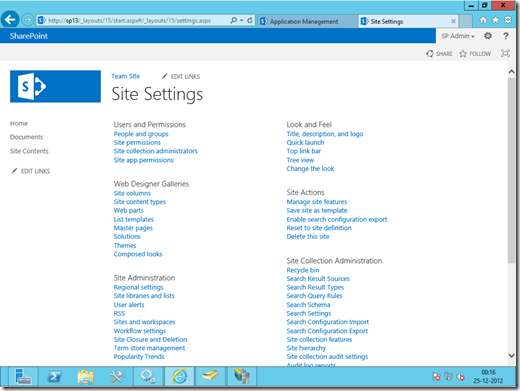Viewport: 520px width, 391px height.
Task: Click the SharePoint site logo image
Action: [x=55, y=86]
